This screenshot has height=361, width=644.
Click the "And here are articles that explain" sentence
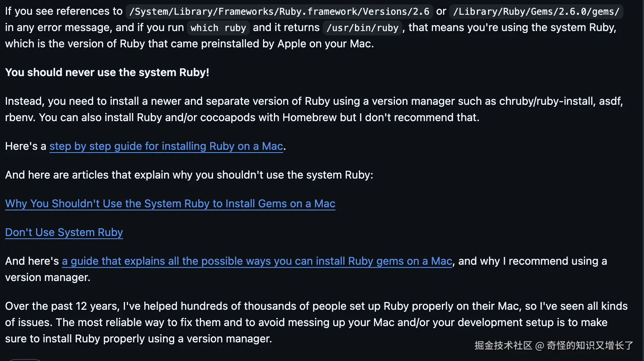(x=189, y=175)
